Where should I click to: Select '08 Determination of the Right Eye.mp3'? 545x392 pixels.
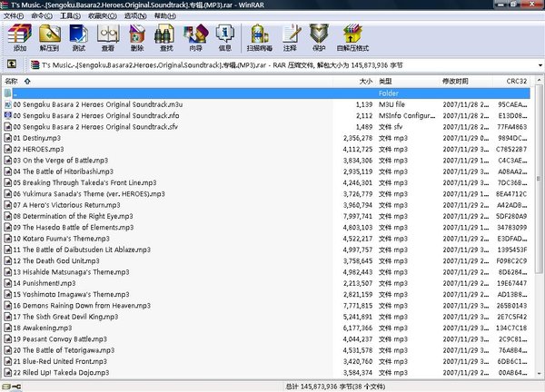[x=73, y=216]
